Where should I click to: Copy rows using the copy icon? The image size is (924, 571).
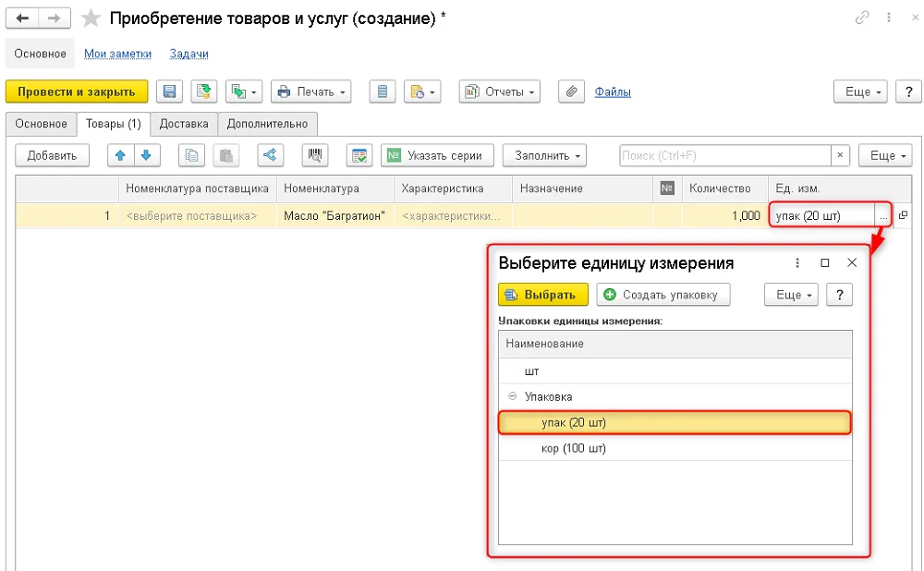pos(191,155)
